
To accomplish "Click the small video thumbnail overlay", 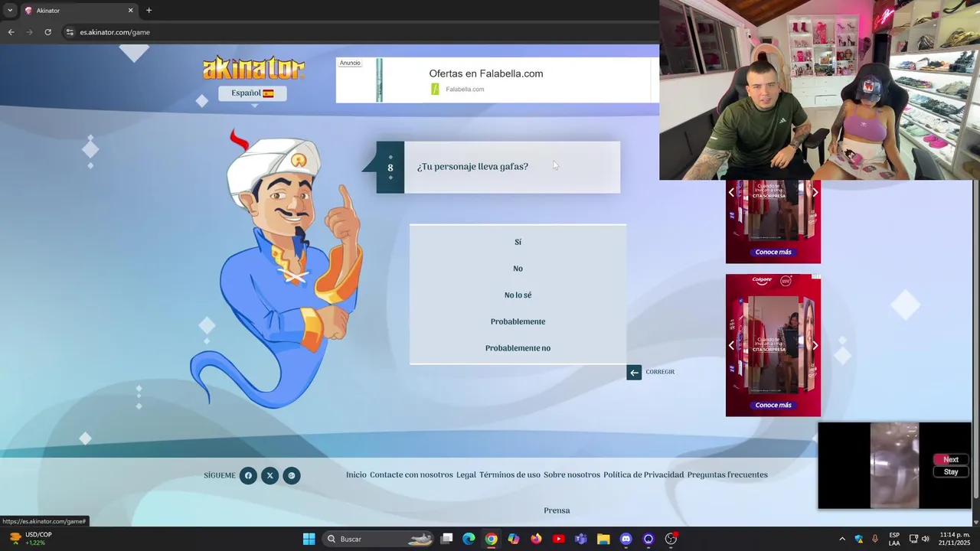I will click(x=894, y=465).
